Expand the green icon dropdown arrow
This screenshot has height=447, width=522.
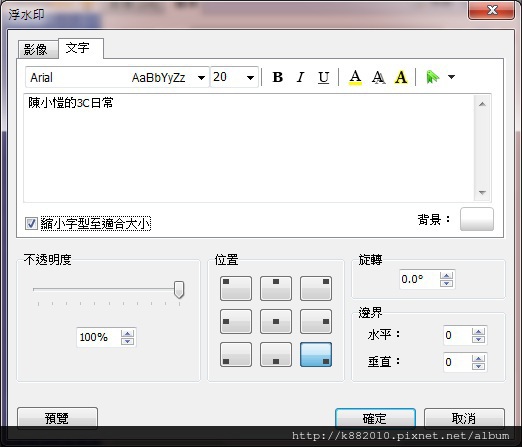click(451, 77)
